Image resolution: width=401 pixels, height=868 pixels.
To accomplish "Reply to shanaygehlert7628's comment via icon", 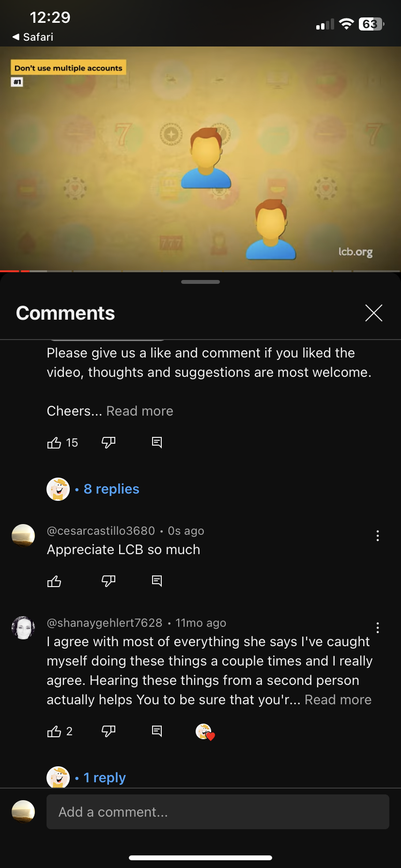I will click(x=157, y=731).
